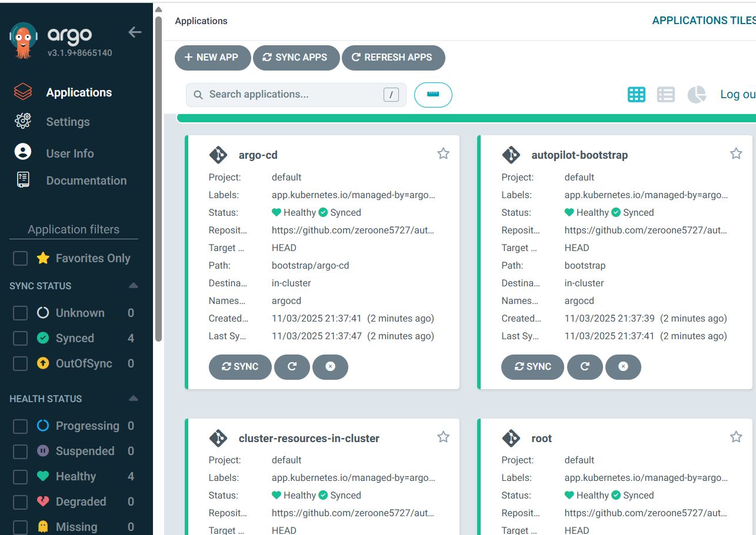756x535 pixels.
Task: Delete the argo-cd application
Action: [x=330, y=367]
